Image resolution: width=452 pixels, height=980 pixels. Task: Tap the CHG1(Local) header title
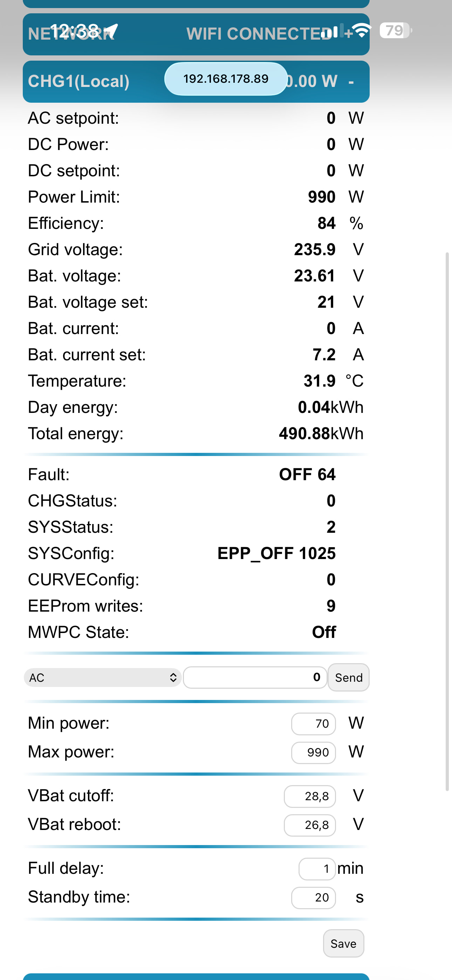point(79,81)
